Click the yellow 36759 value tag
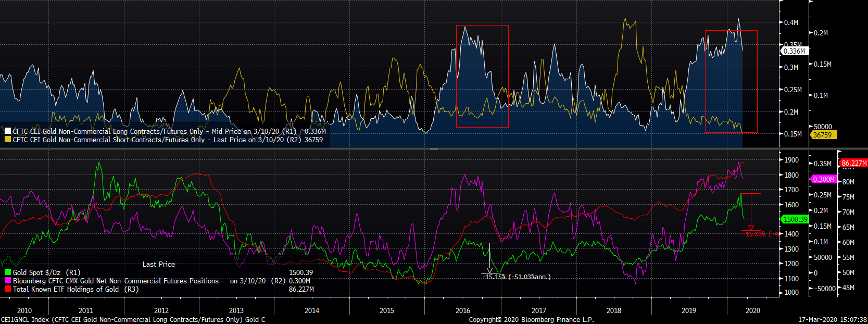Viewport: 868px width, 324px height. [x=823, y=135]
